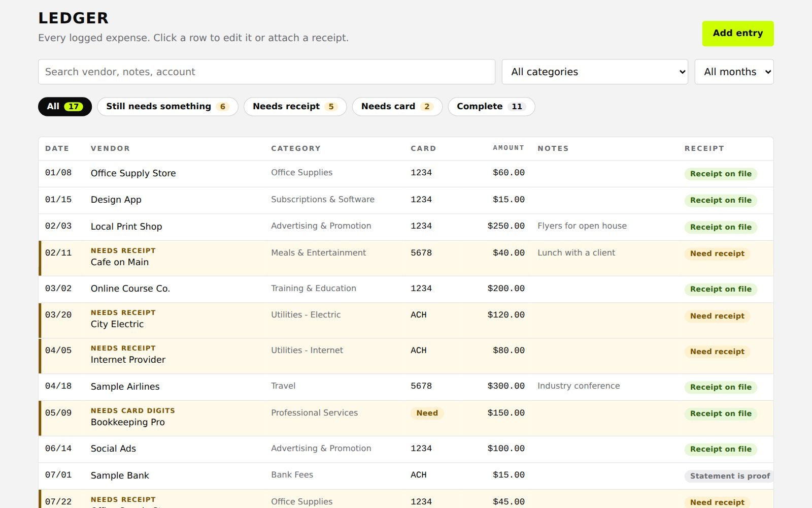
Task: Click the Flyers for open house note
Action: (582, 226)
